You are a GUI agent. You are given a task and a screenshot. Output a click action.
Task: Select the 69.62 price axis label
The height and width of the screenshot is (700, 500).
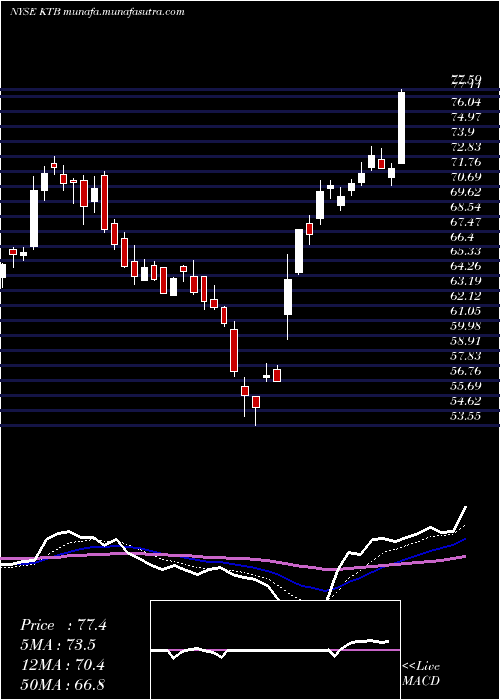(466, 192)
